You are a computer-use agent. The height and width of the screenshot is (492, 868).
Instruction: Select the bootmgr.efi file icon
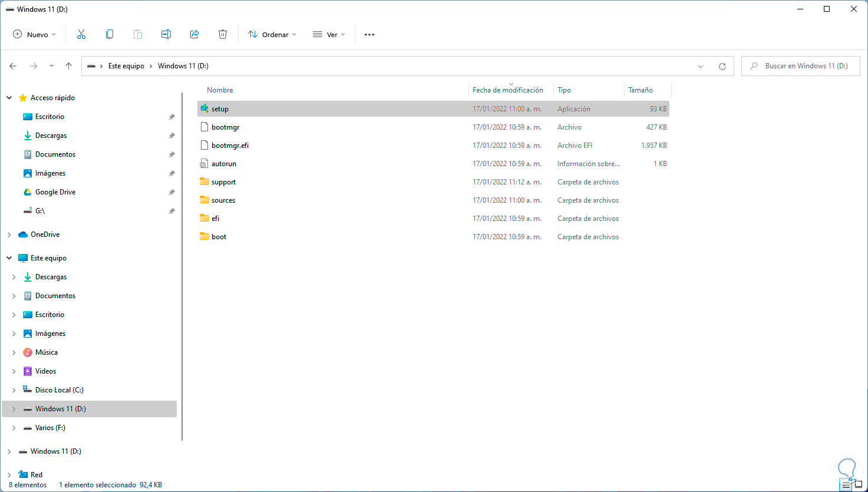pos(204,145)
